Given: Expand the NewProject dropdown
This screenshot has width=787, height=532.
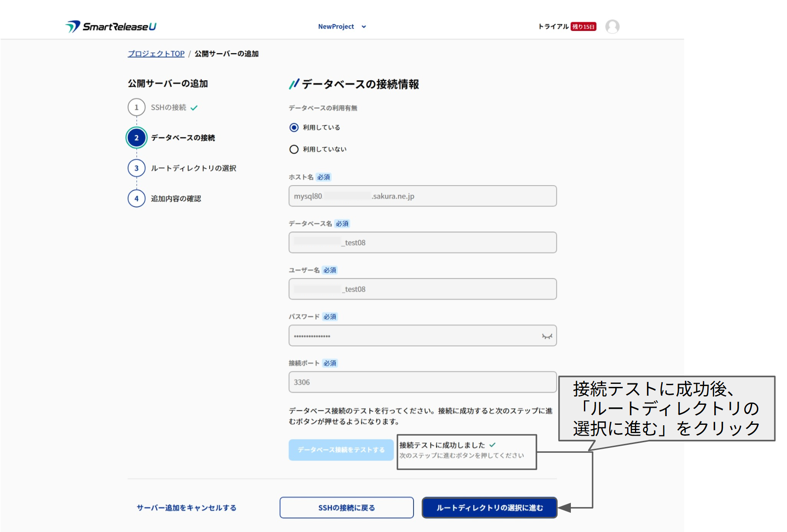Looking at the screenshot, I should pos(336,27).
